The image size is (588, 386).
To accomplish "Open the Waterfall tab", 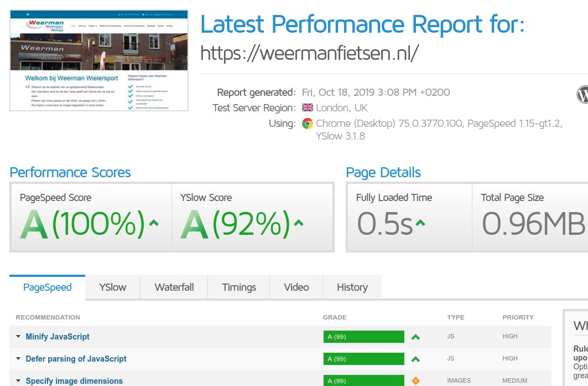I will pyautogui.click(x=174, y=287).
